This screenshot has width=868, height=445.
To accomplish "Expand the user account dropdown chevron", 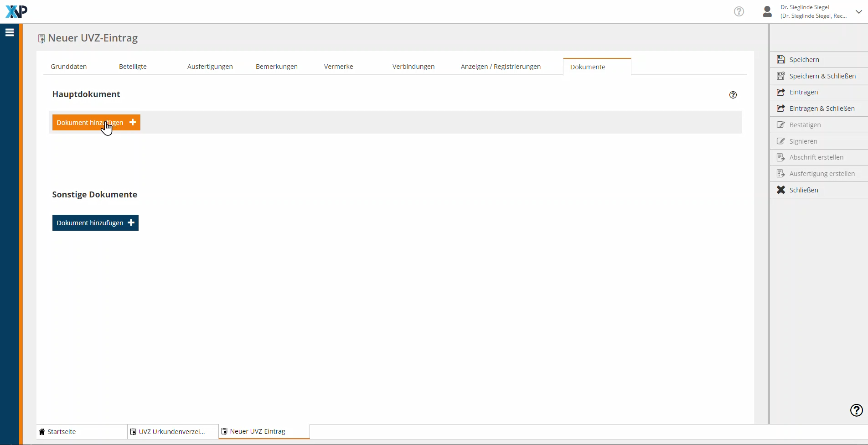I will point(858,12).
